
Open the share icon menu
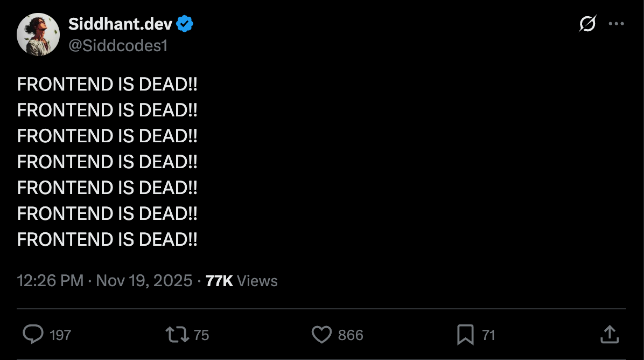click(x=609, y=334)
